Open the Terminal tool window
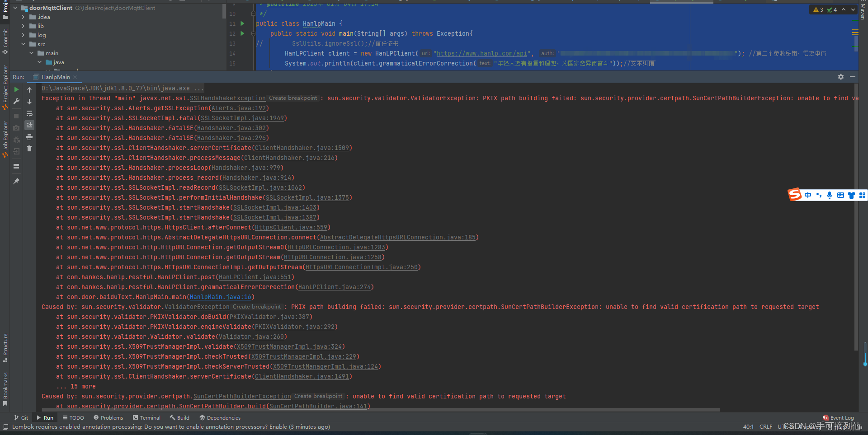The image size is (868, 435). 146,418
